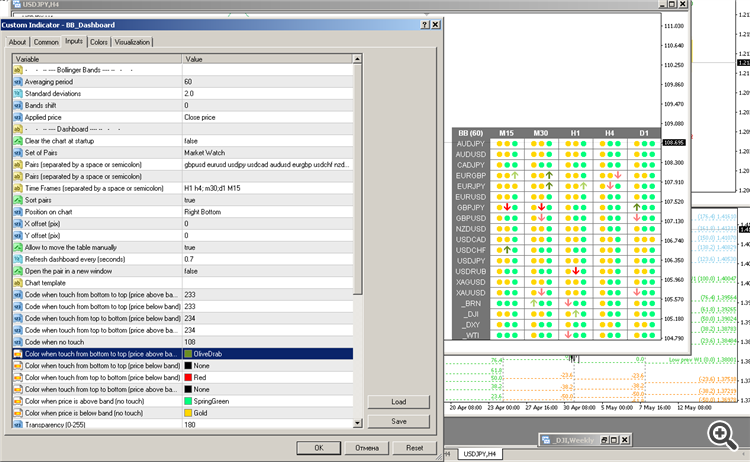Click the Averaging period value 60
Viewport: 750px width, 462px height.
[267, 82]
